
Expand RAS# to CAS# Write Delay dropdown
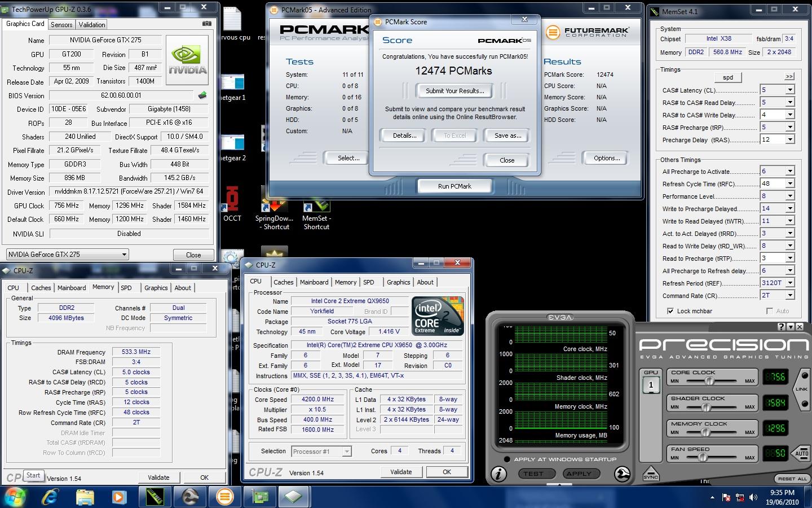(x=790, y=115)
